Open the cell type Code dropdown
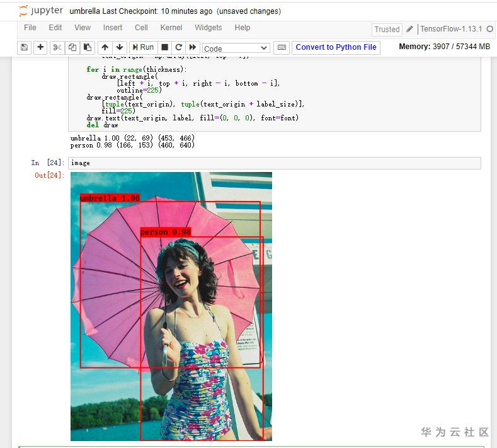Image resolution: width=497 pixels, height=448 pixels. pyautogui.click(x=236, y=49)
